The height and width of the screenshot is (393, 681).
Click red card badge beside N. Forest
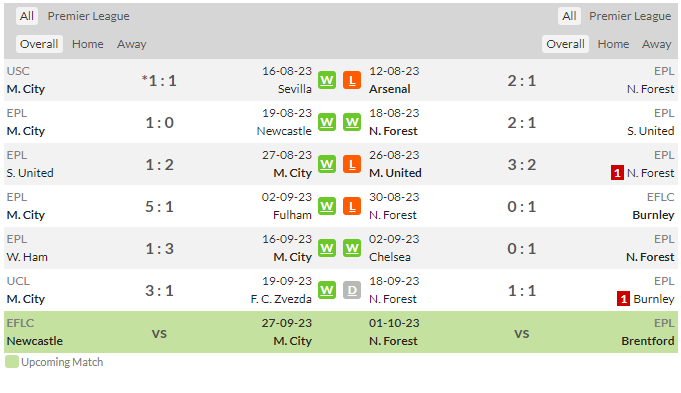617,173
